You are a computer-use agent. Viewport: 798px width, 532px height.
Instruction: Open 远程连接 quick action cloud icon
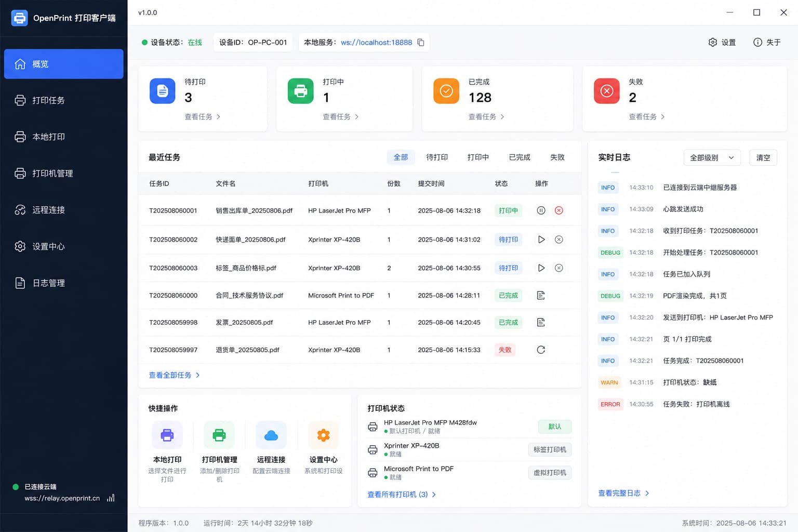(271, 435)
